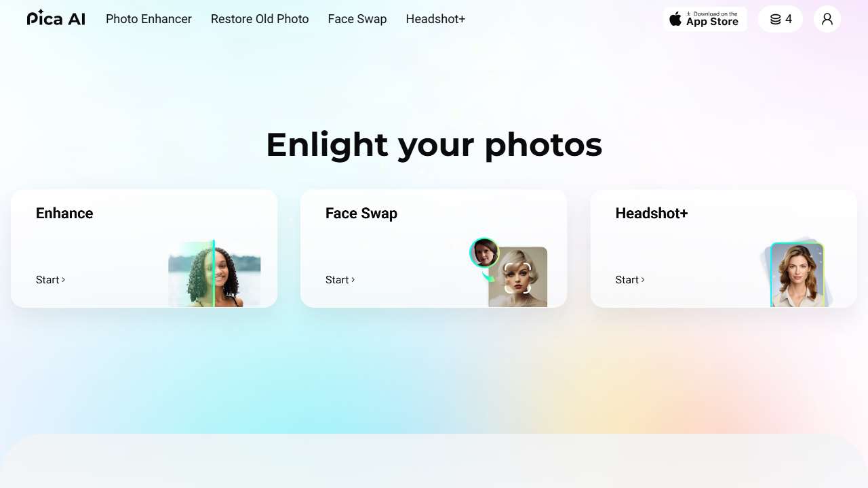Click the Headshot+ portrait card image
868x488 pixels.
pos(797,274)
